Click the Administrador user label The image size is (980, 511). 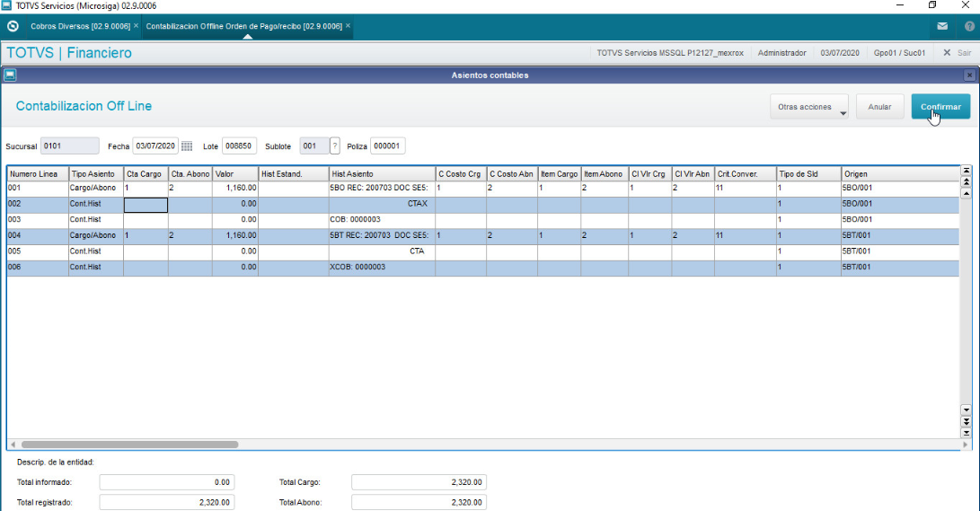tap(781, 53)
